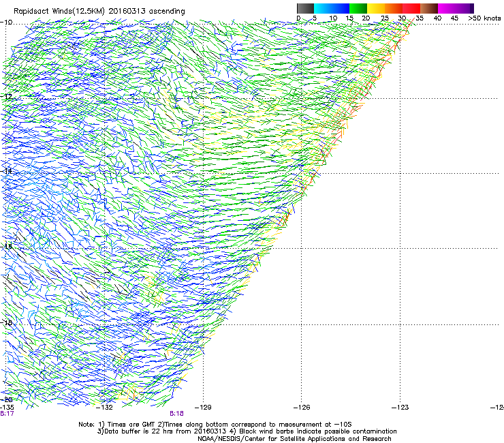Image resolution: width=504 pixels, height=443 pixels.
Task: Click the '40' legend scale number
Action: pyautogui.click(x=437, y=18)
